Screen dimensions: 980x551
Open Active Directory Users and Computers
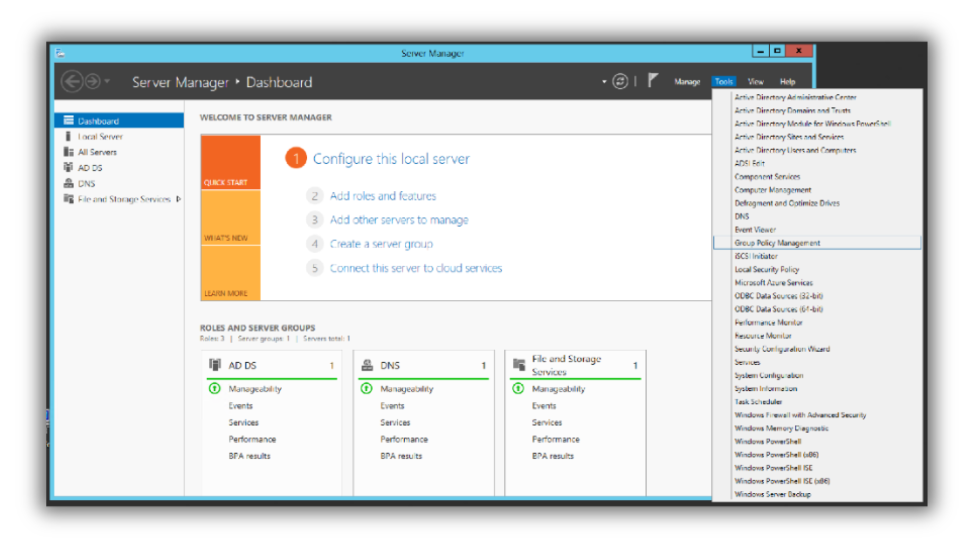[795, 150]
